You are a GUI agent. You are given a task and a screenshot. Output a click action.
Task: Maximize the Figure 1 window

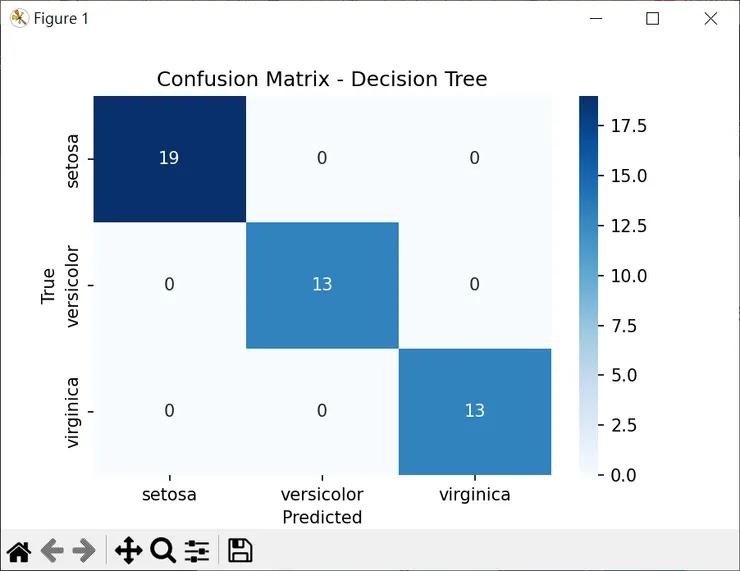(x=653, y=18)
